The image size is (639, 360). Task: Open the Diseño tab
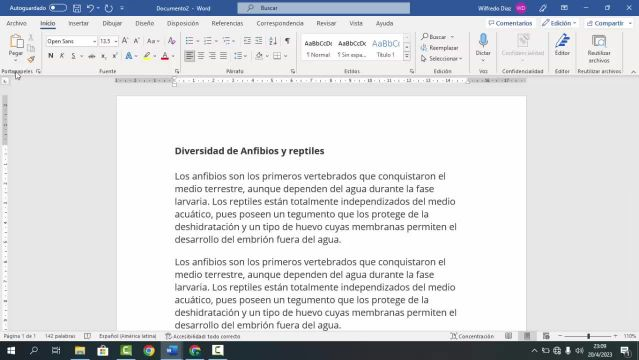145,23
